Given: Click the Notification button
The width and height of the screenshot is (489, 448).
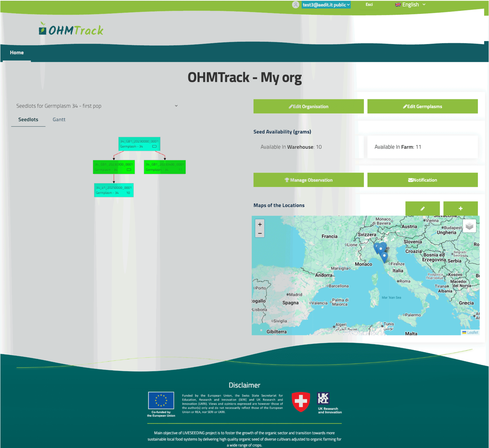Looking at the screenshot, I should pos(422,180).
